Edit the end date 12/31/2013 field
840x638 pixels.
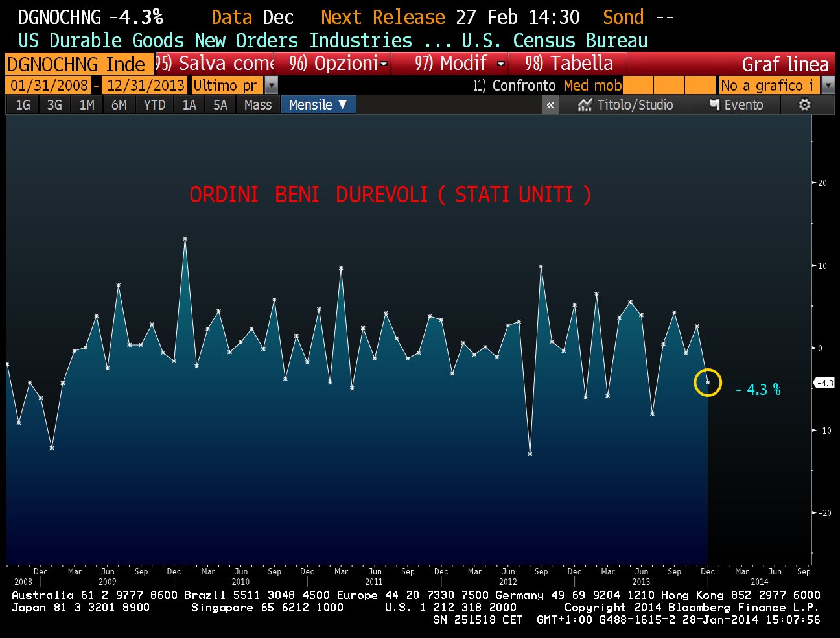pyautogui.click(x=146, y=86)
